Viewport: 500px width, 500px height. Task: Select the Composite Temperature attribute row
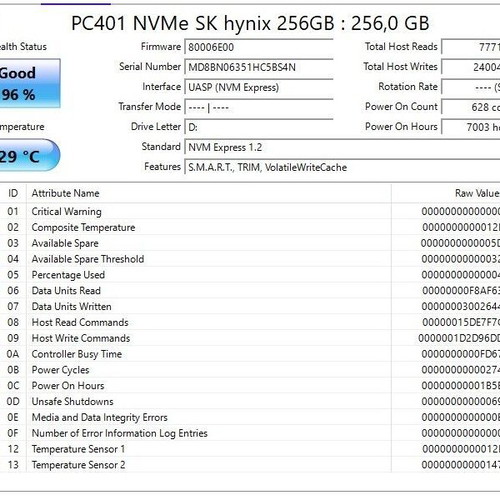250,227
